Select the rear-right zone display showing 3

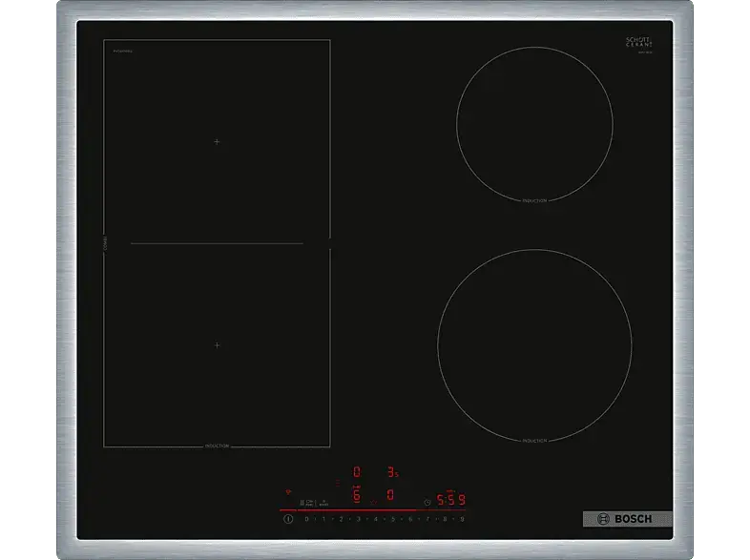point(390,471)
